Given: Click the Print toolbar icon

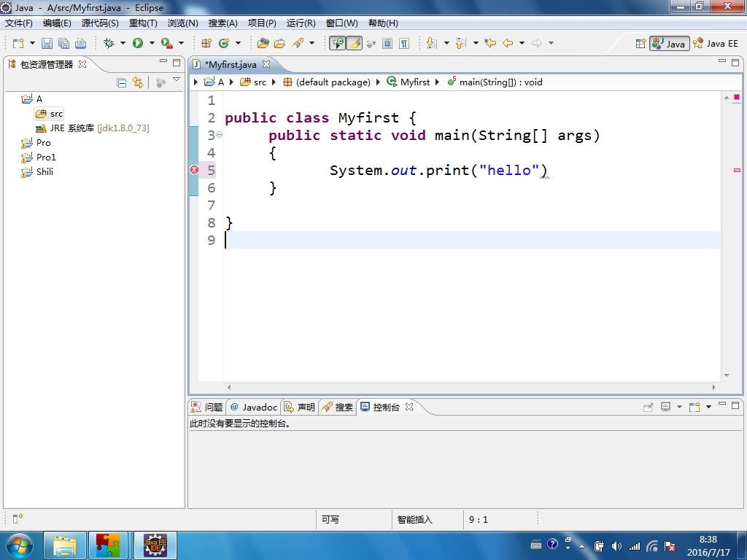Looking at the screenshot, I should click(80, 43).
